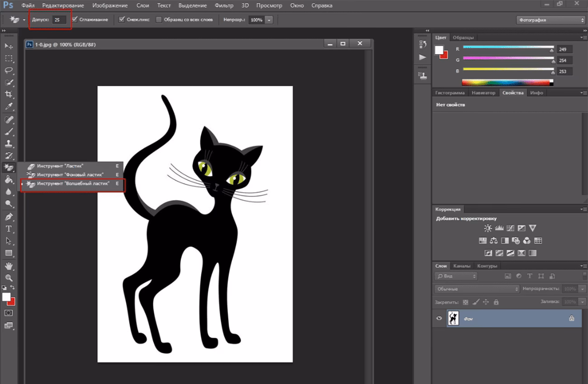The height and width of the screenshot is (384, 588).
Task: Switch to the Каналы tab
Action: pos(462,266)
